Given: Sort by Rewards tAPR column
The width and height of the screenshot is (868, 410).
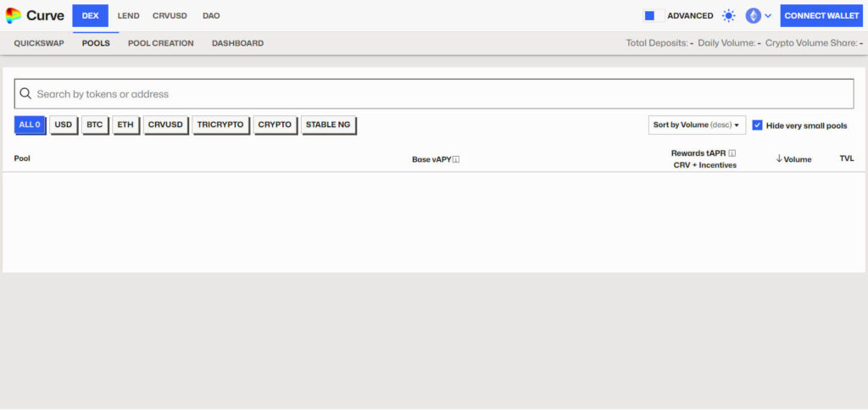Looking at the screenshot, I should [x=698, y=153].
